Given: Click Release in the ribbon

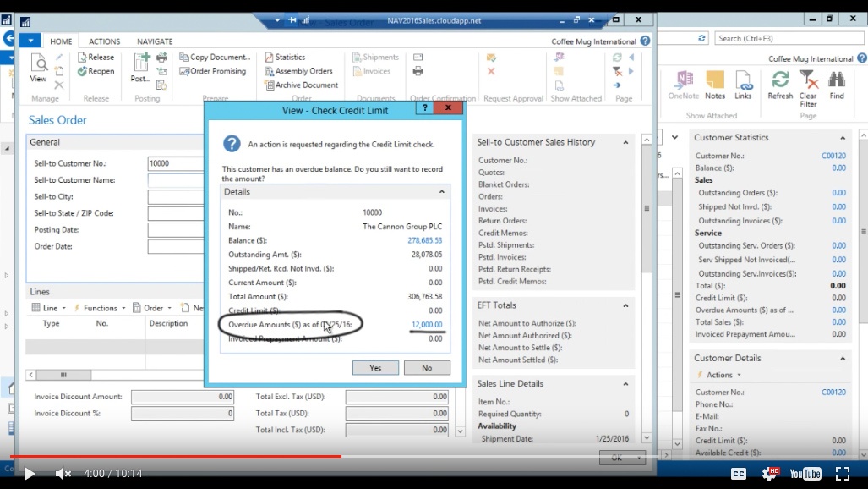Looking at the screenshot, I should 96,57.
